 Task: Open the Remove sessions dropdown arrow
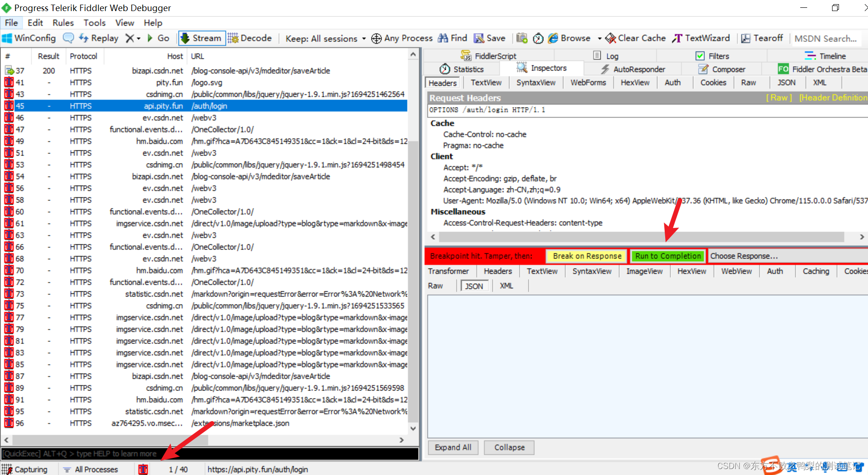[138, 39]
